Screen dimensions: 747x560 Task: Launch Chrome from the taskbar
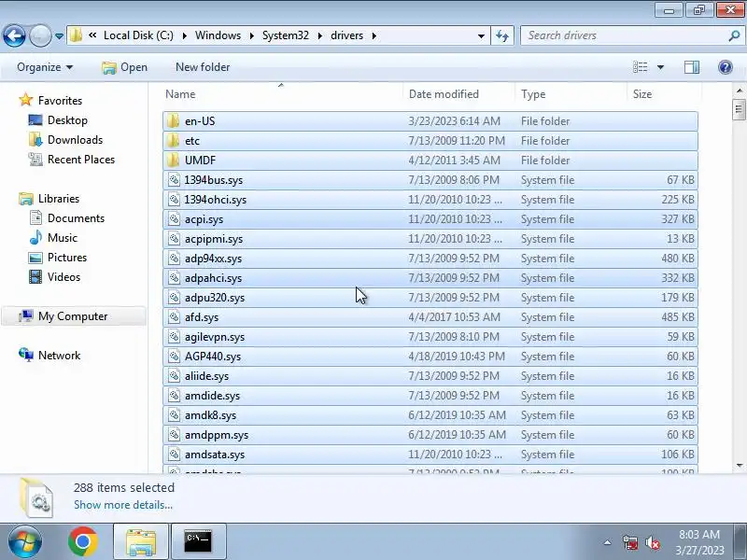82,542
